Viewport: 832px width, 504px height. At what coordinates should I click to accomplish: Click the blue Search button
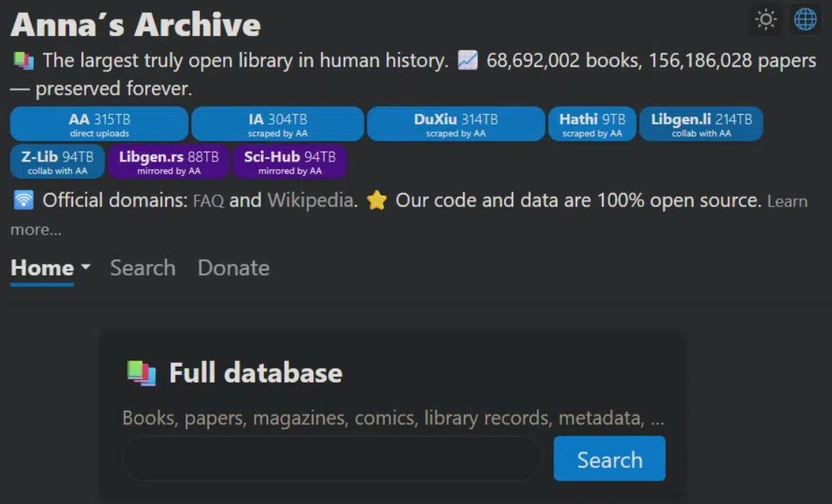(x=609, y=459)
